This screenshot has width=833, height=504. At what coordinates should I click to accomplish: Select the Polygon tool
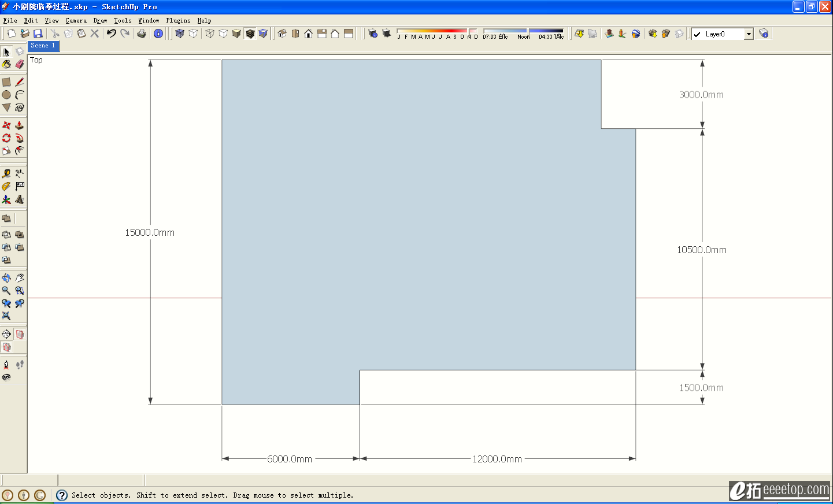click(6, 108)
